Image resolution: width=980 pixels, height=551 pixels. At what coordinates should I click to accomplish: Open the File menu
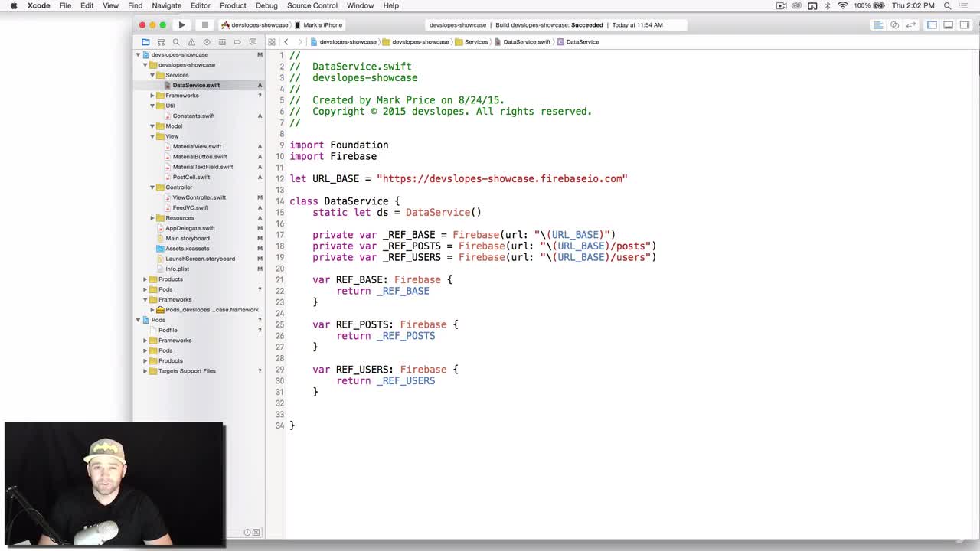pyautogui.click(x=65, y=5)
